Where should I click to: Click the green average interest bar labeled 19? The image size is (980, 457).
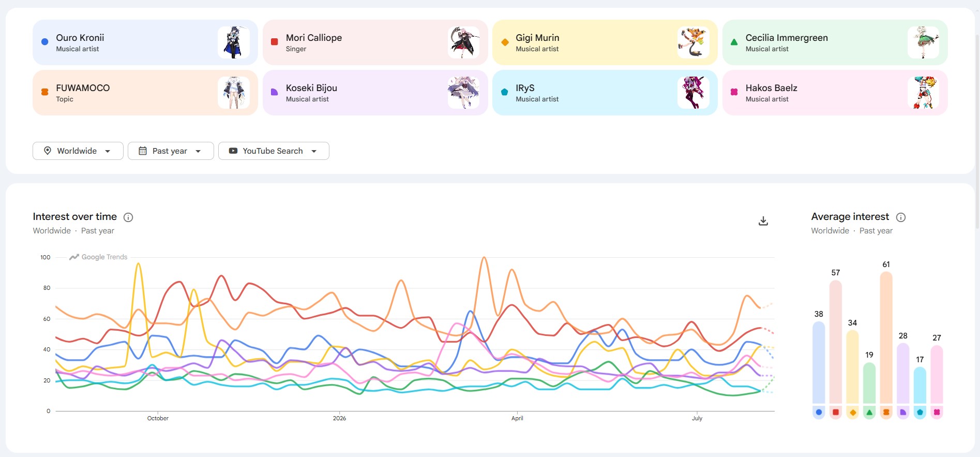[869, 383]
